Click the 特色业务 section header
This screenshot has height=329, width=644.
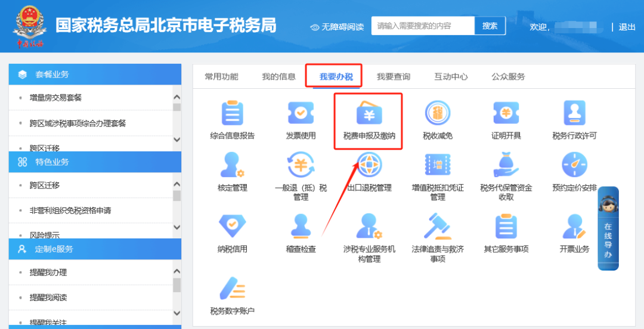[x=95, y=162]
